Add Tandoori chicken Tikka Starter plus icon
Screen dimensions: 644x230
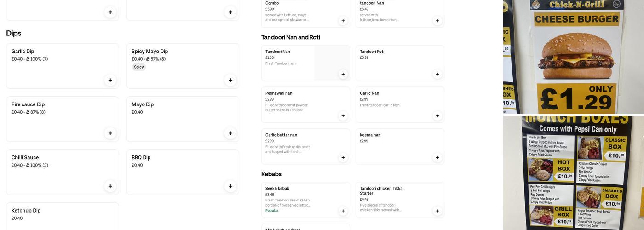(437, 211)
